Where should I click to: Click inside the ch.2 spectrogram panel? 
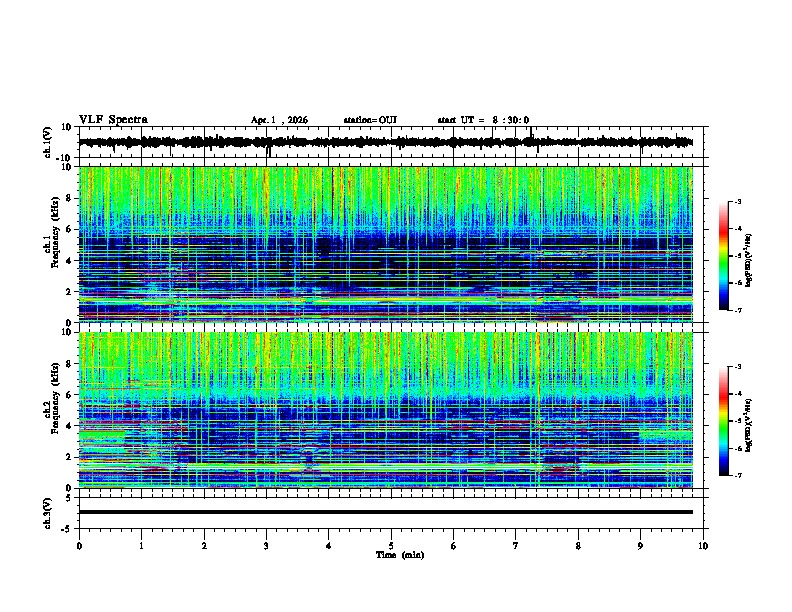tap(386, 410)
